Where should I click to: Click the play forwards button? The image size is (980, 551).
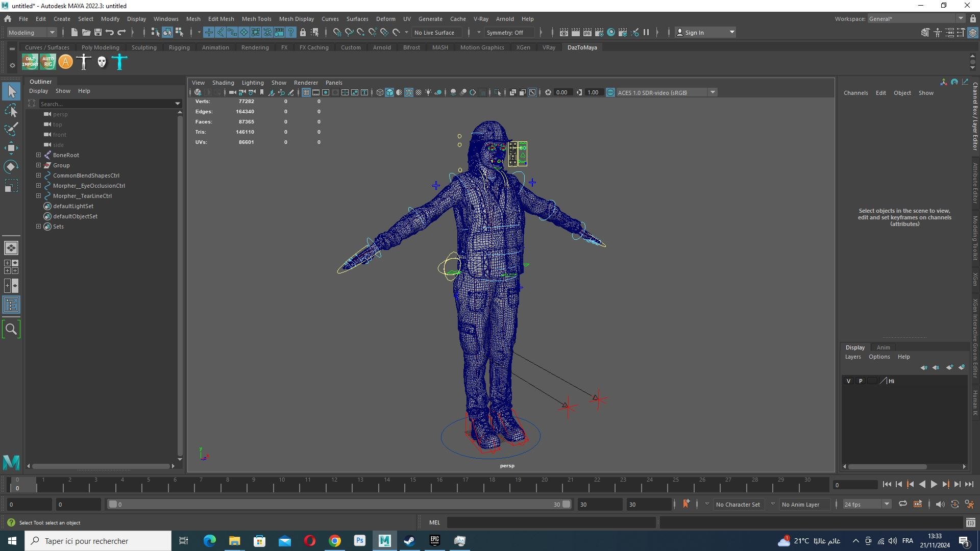(934, 485)
